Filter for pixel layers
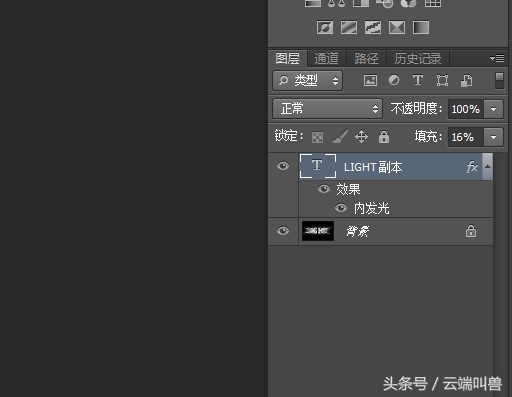 370,81
